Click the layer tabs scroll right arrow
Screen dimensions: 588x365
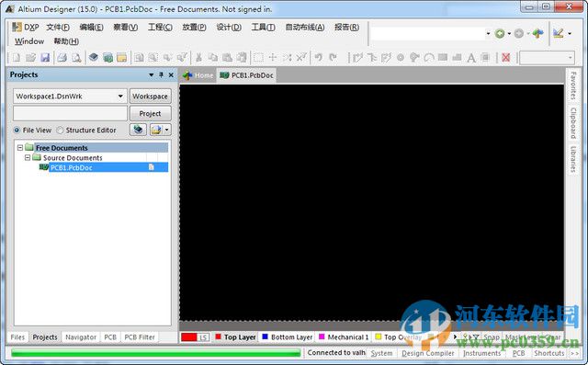pyautogui.click(x=455, y=336)
